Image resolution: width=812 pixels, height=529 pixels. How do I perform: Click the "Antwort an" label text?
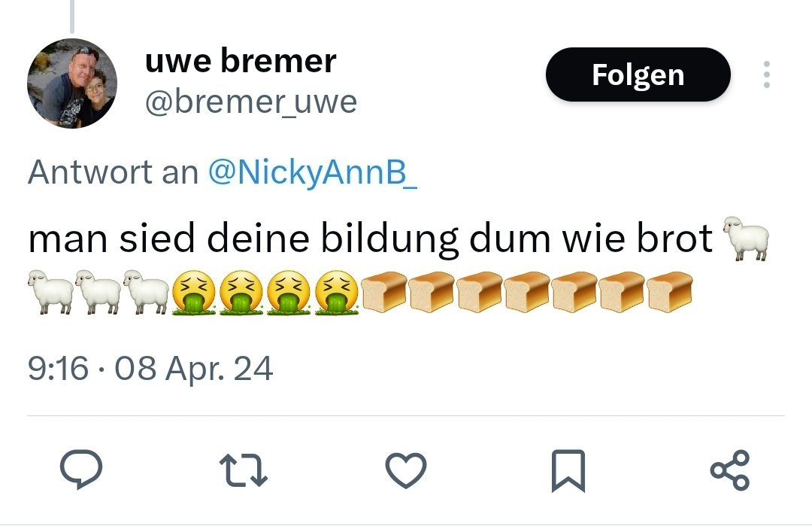(x=111, y=173)
